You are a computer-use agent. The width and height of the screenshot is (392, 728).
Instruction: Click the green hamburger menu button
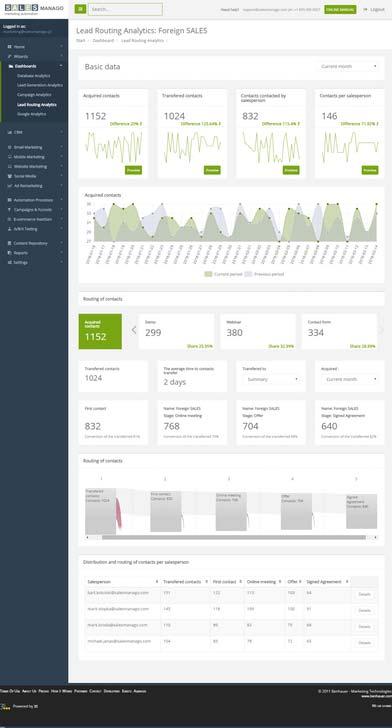tap(80, 9)
